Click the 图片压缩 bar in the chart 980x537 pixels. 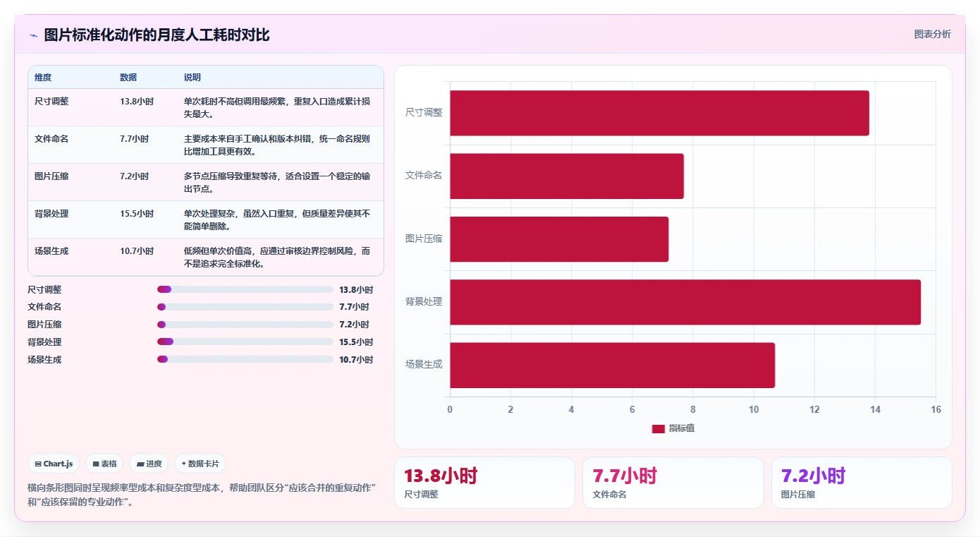[x=559, y=239]
